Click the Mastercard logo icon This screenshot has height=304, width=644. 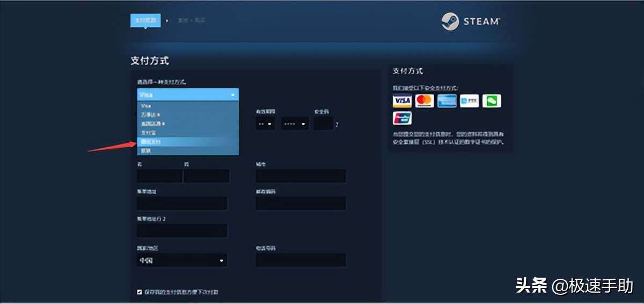[424, 101]
